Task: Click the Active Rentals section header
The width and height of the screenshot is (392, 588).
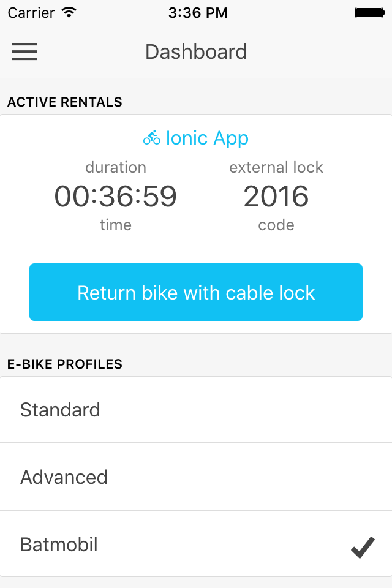Action: pos(64,102)
